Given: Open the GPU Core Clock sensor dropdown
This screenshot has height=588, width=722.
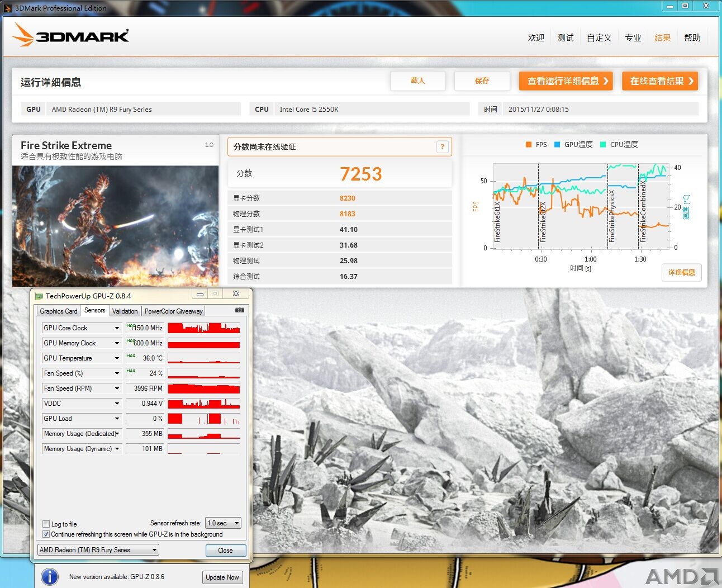Looking at the screenshot, I should coord(117,328).
